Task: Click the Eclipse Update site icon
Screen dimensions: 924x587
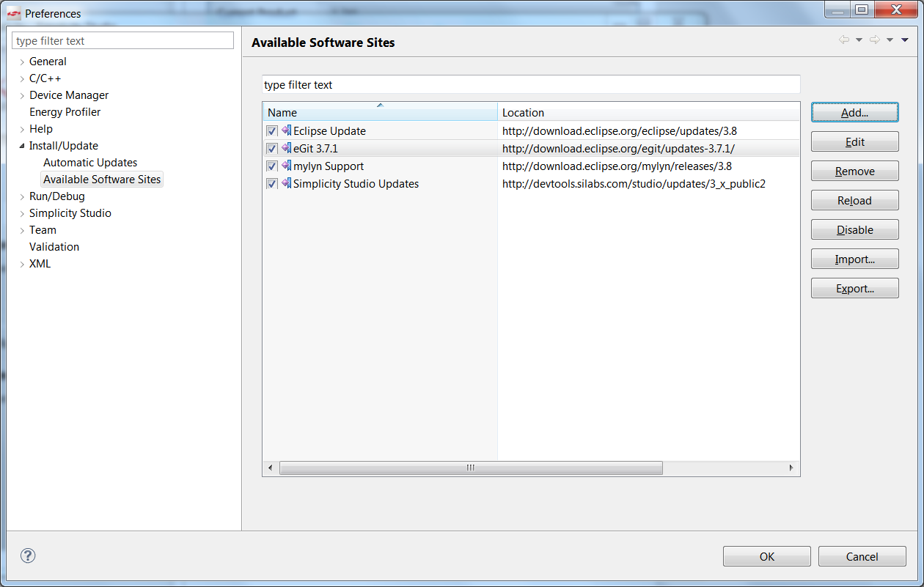Action: (286, 130)
